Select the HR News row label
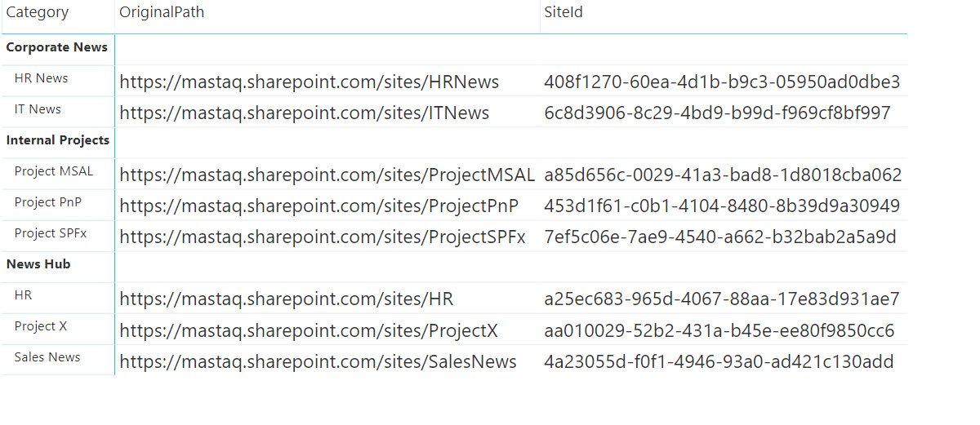 pyautogui.click(x=41, y=78)
